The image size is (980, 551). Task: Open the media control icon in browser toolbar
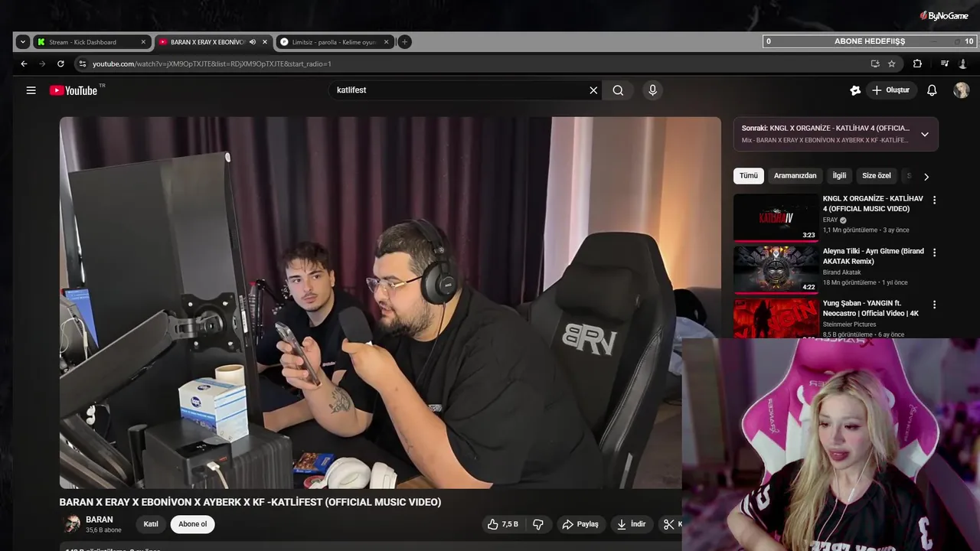[945, 64]
